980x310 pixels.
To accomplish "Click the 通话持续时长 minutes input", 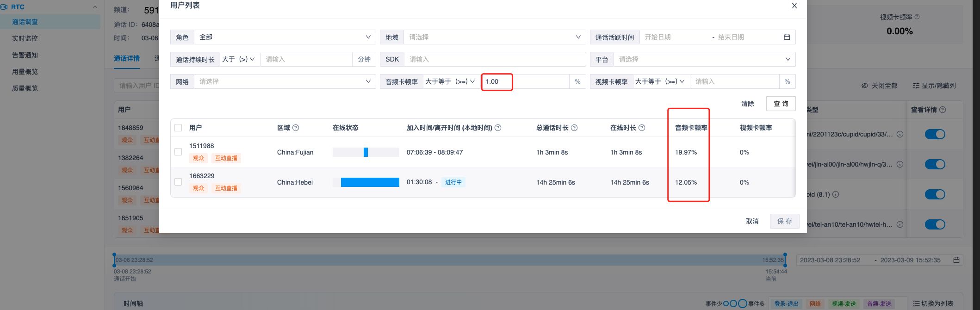I will pos(306,59).
